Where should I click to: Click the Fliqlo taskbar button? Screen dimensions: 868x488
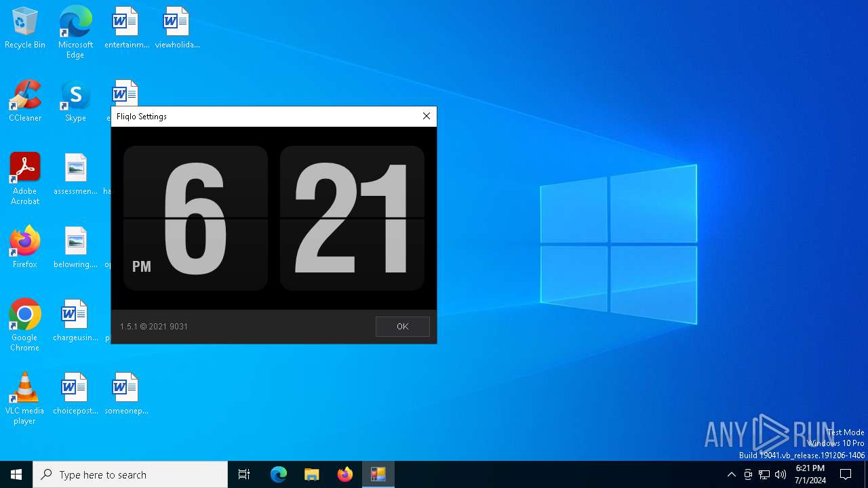pyautogui.click(x=378, y=474)
